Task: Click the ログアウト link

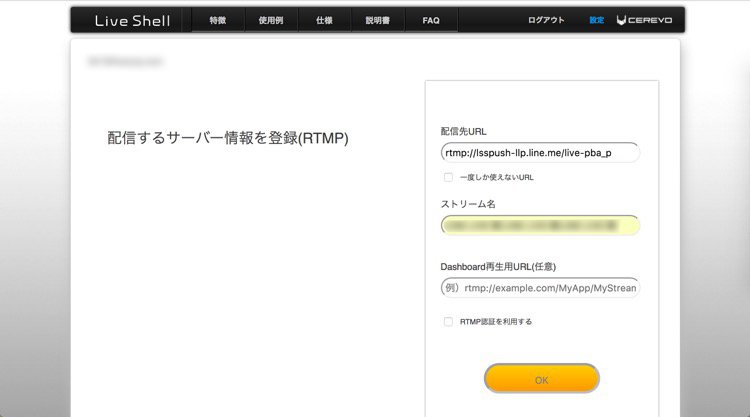Action: click(x=546, y=20)
